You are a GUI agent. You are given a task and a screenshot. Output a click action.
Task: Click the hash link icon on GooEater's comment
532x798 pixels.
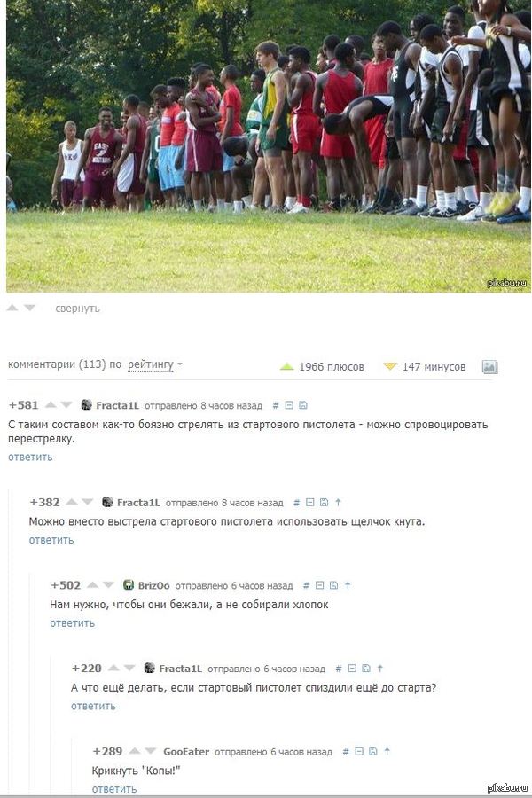click(x=346, y=752)
